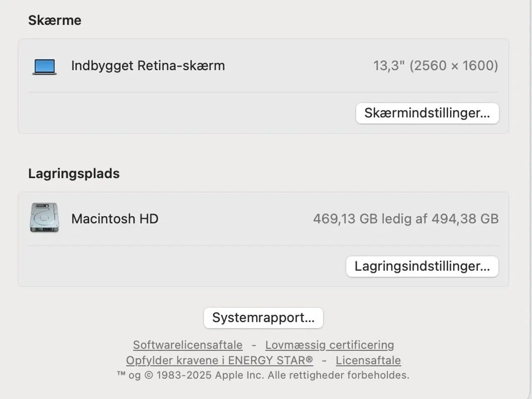Open the Systemrapport dialog
The height and width of the screenshot is (399, 532).
263,318
